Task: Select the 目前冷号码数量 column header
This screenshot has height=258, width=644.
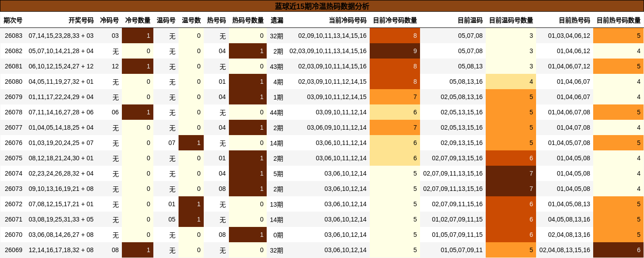Action: (x=395, y=20)
